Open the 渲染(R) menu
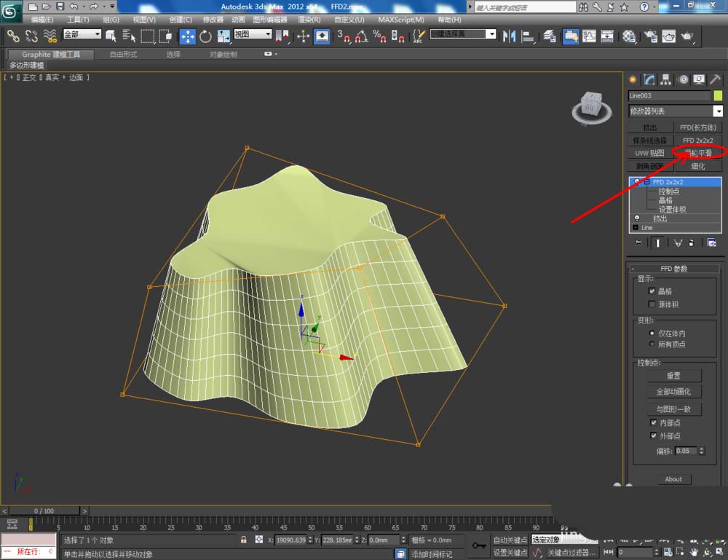Screen dimensions: 728x560 pos(309,20)
